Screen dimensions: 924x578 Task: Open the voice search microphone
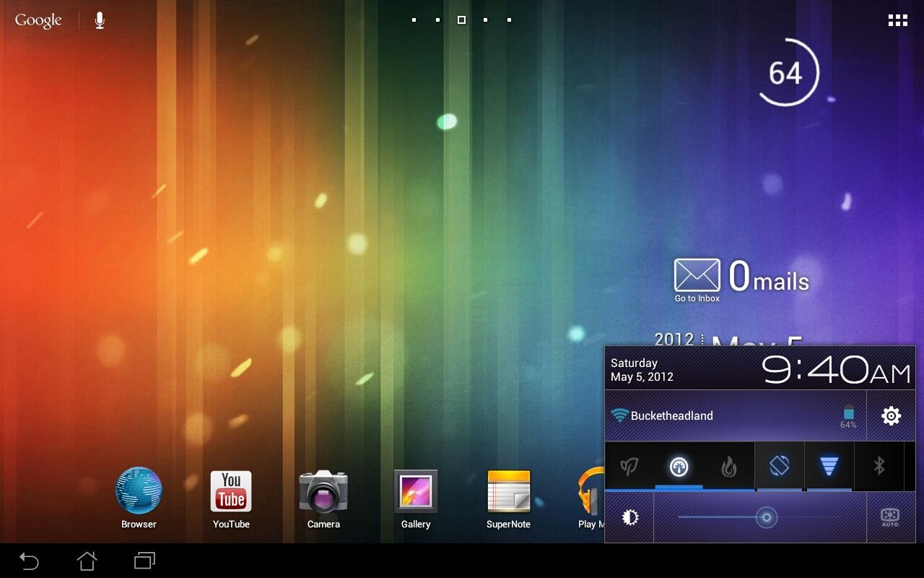click(99, 20)
